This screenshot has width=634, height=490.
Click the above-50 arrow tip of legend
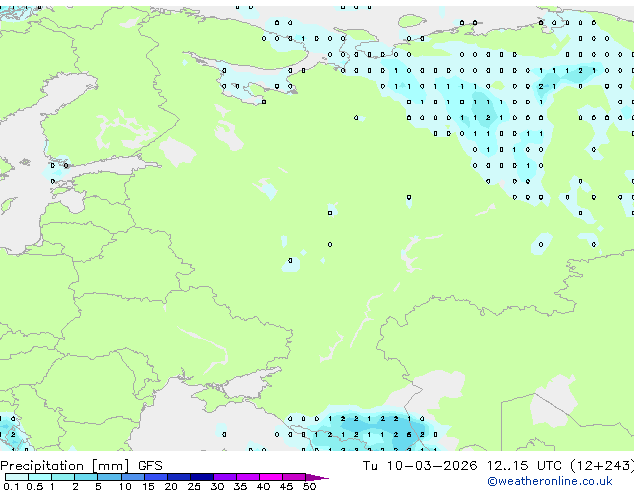pos(317,477)
